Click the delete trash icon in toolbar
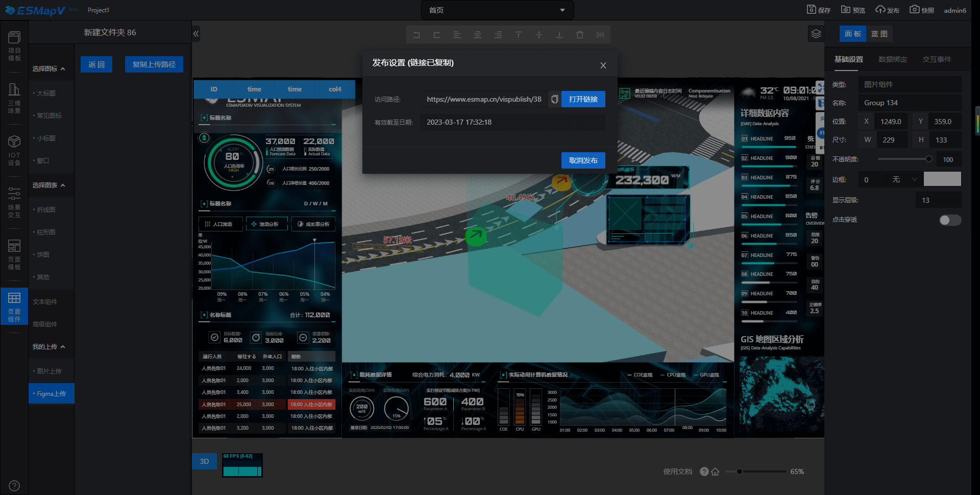This screenshot has width=980, height=495. coord(580,35)
